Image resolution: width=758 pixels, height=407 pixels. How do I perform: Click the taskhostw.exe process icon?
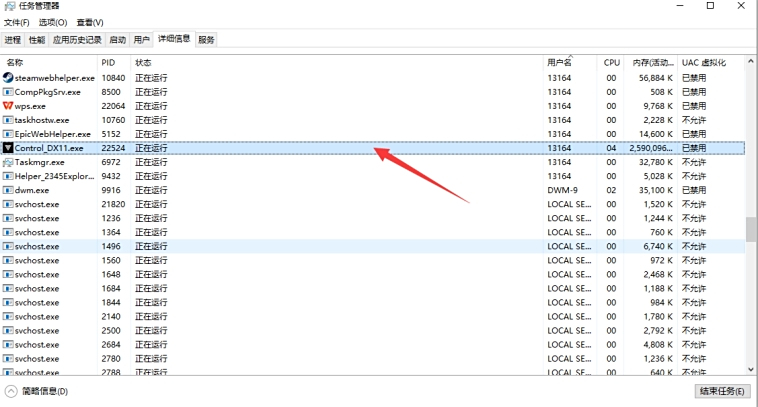click(x=8, y=119)
